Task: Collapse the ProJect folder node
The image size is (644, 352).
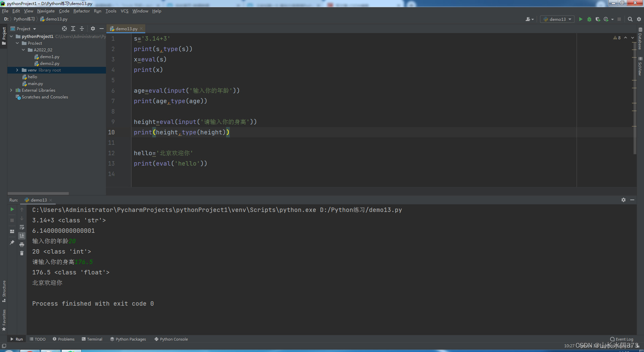Action: (17, 43)
